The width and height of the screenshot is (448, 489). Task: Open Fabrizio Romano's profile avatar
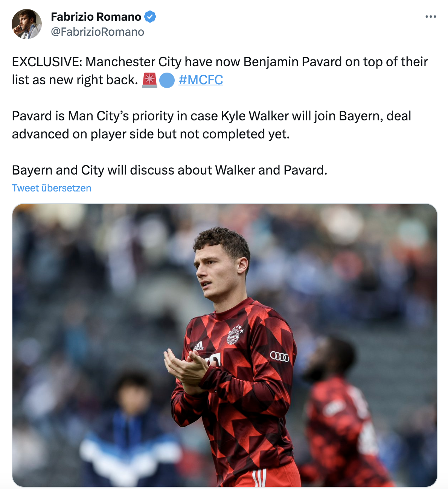pyautogui.click(x=27, y=24)
